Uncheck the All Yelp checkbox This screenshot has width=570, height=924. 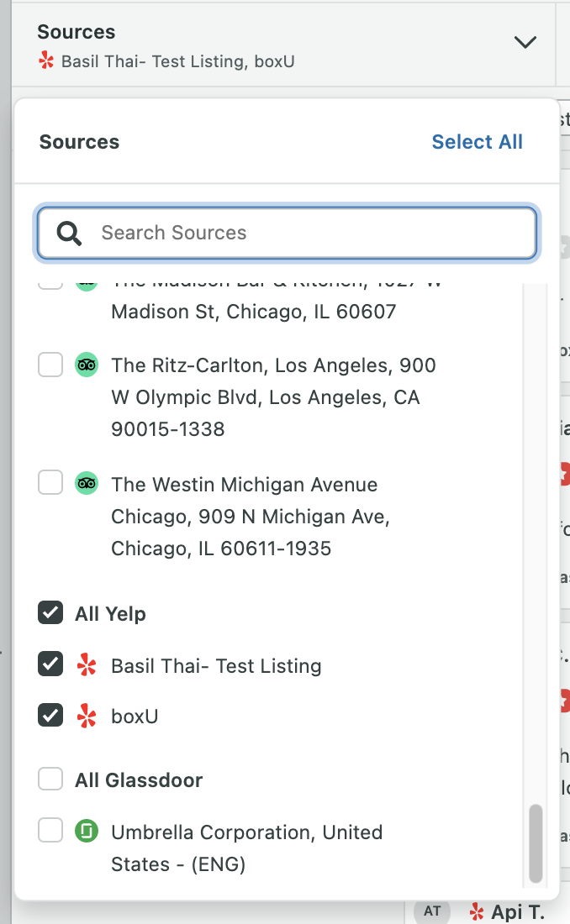pos(50,613)
